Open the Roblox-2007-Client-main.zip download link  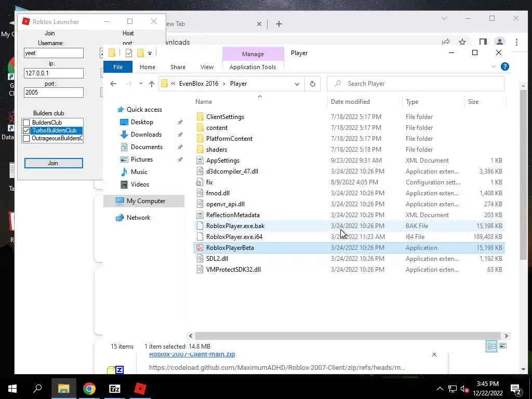192,354
